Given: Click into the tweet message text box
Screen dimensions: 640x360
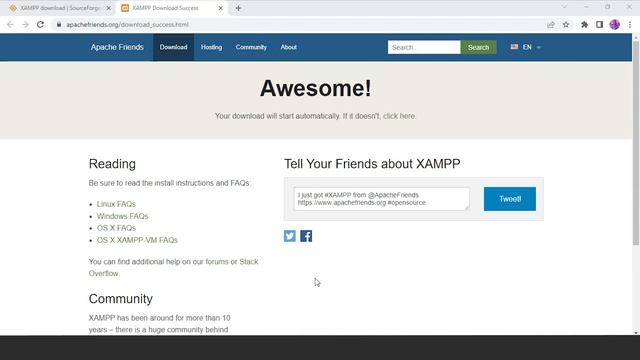Looking at the screenshot, I should click(382, 199).
